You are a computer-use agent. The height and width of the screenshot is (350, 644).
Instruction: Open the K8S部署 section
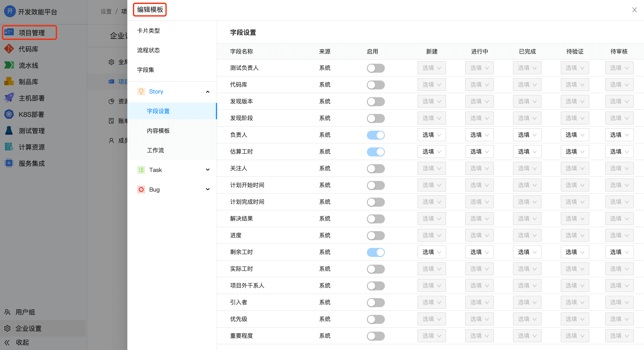coord(30,114)
